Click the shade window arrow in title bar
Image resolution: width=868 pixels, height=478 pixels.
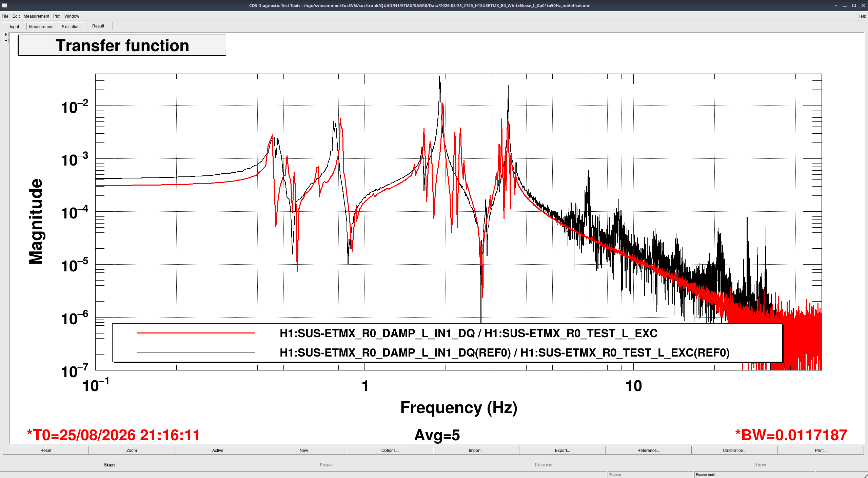pyautogui.click(x=836, y=5)
